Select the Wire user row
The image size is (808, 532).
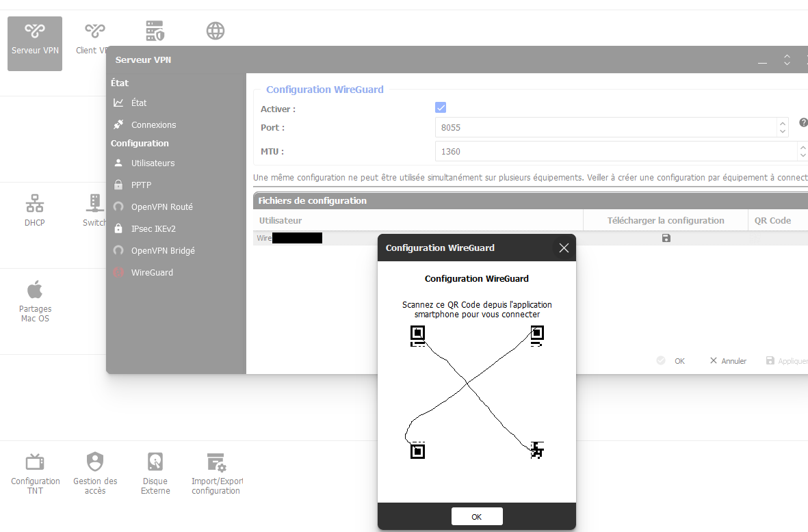point(530,238)
